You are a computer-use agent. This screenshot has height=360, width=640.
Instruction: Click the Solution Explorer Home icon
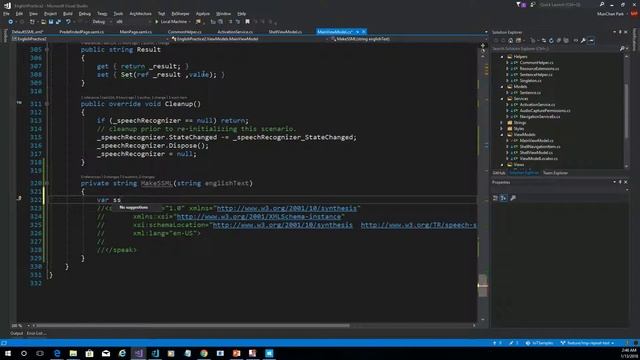pos(511,40)
